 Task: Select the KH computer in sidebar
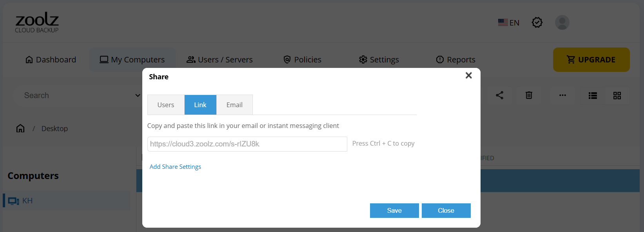tap(27, 201)
